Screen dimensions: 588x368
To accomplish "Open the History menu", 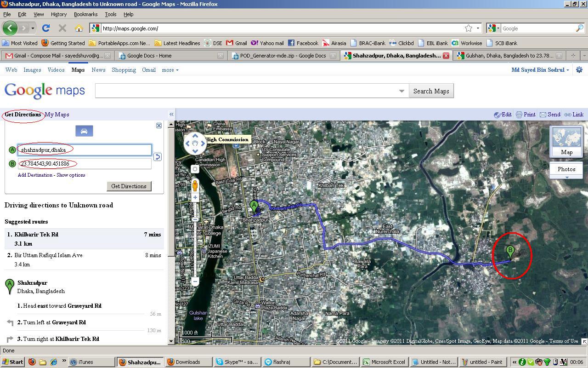I will [59, 14].
